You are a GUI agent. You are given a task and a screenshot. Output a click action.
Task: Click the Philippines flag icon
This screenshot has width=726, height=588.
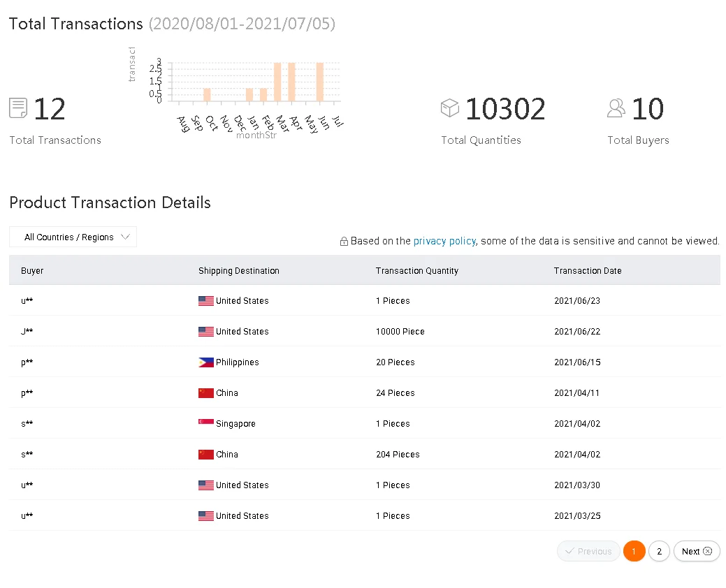[206, 362]
